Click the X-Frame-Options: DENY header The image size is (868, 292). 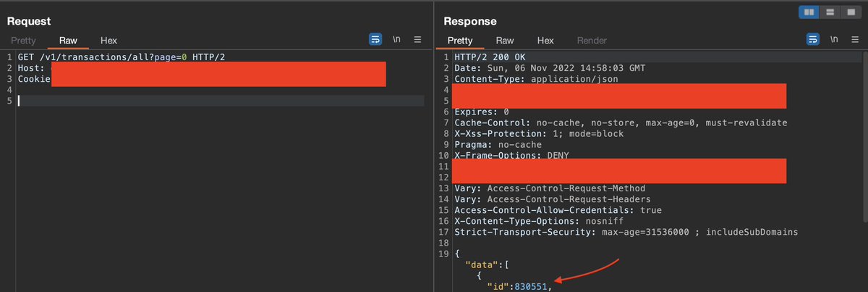tap(511, 156)
